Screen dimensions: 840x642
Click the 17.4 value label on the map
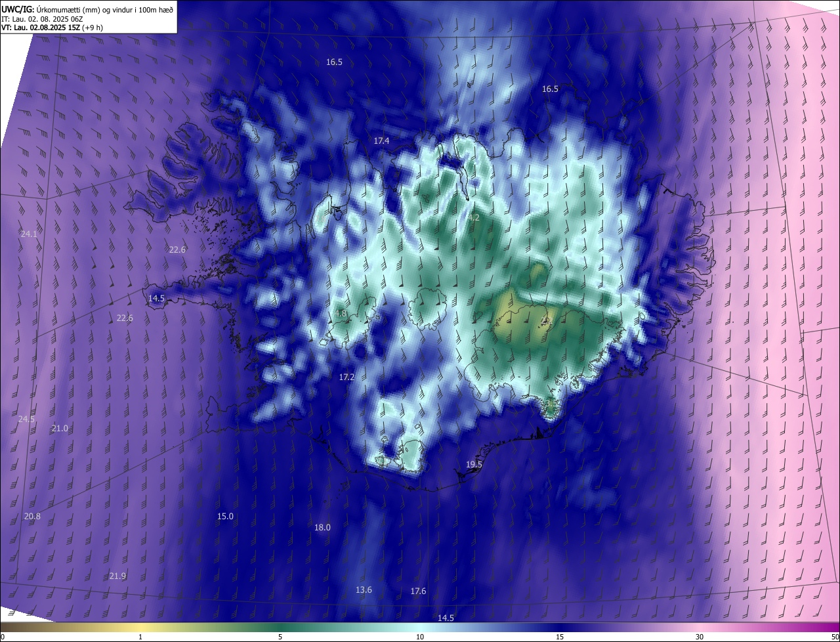click(382, 141)
